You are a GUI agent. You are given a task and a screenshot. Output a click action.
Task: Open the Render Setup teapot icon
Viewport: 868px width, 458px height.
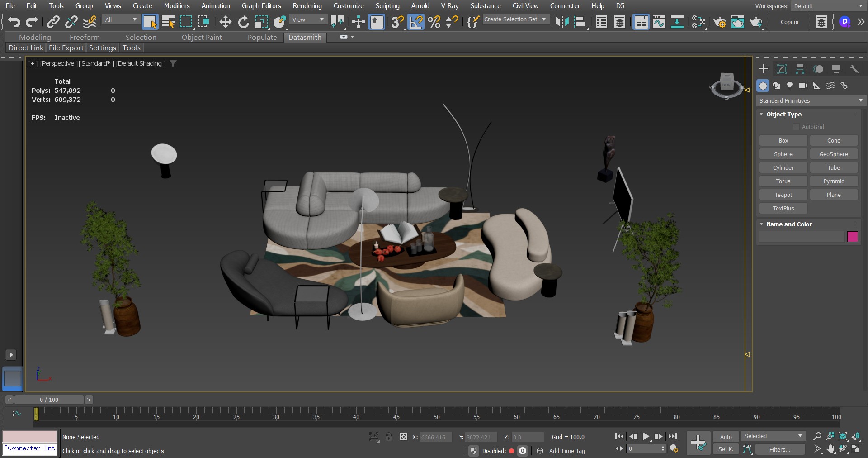(720, 22)
